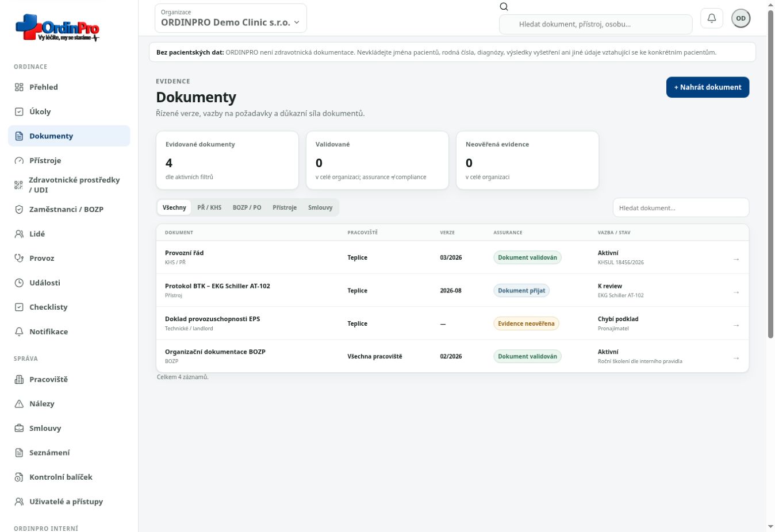Click the Provoz stethoscope icon
This screenshot has height=532, width=775.
point(19,258)
